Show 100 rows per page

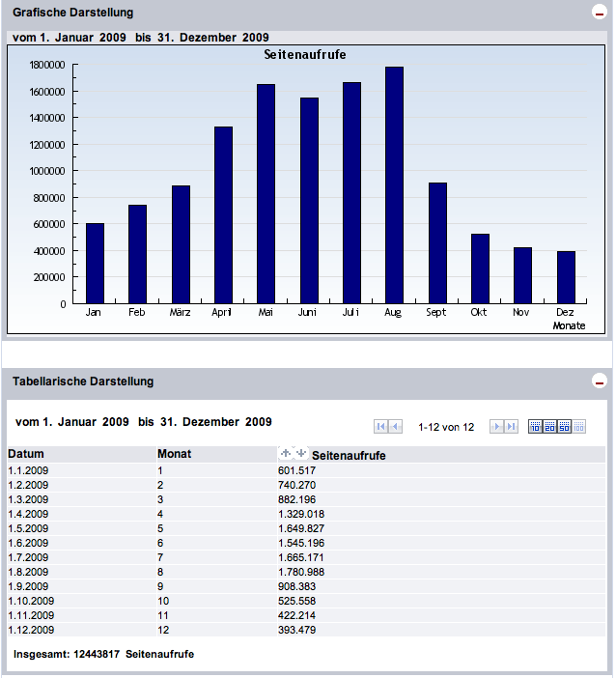point(579,427)
